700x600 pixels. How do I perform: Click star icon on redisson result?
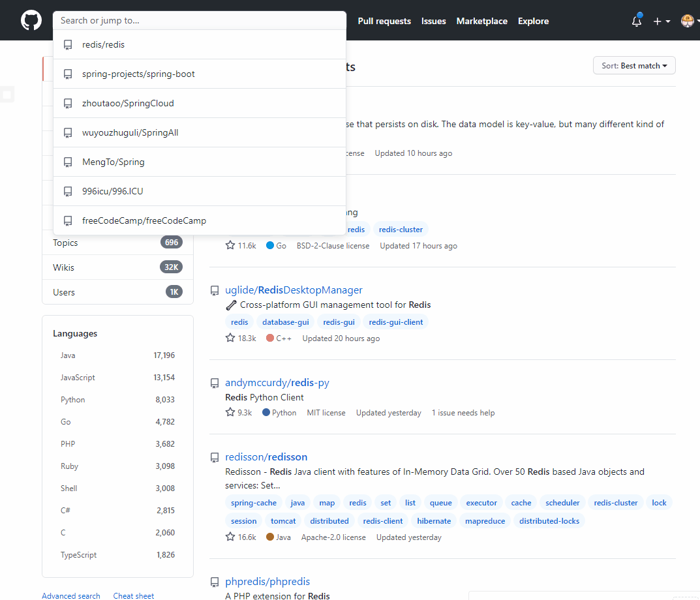230,537
